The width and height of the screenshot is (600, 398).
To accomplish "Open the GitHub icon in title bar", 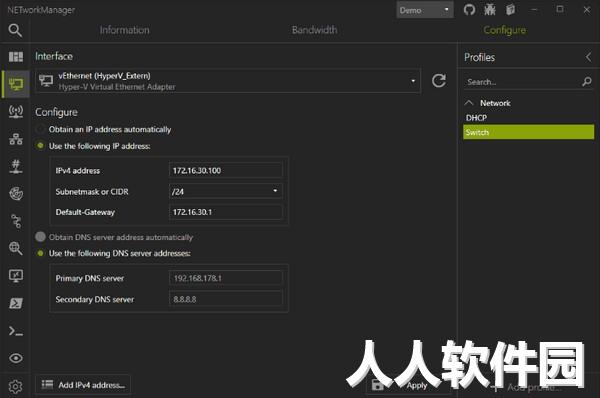I will coord(470,10).
